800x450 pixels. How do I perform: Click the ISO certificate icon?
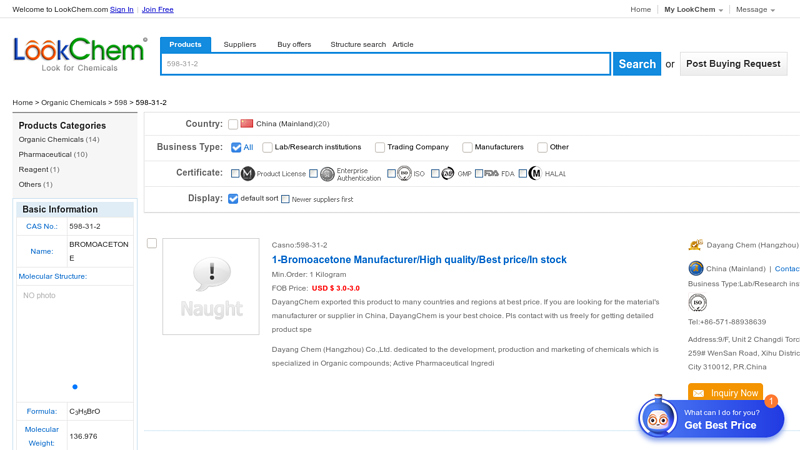point(404,174)
